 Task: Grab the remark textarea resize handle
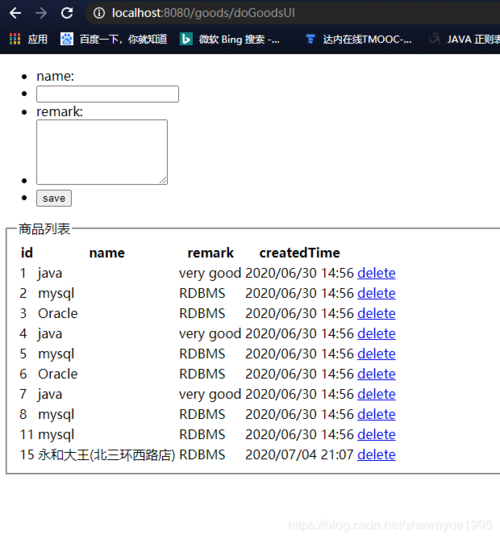(163, 180)
